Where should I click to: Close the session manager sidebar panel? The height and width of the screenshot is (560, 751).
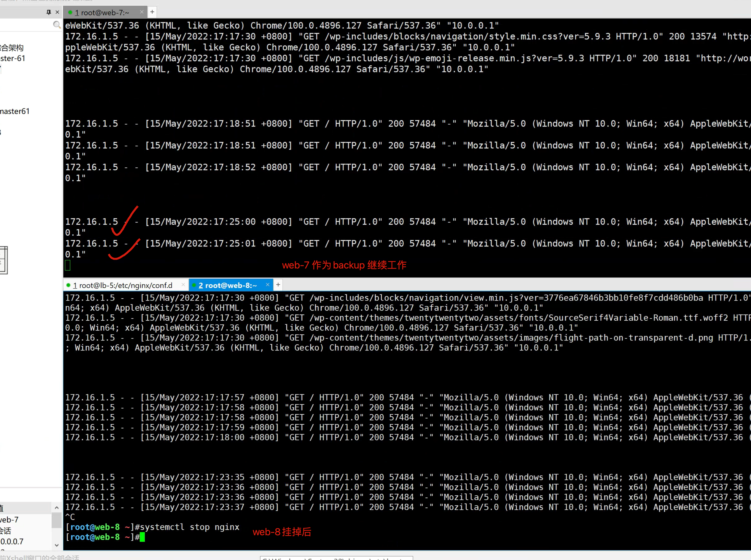[57, 12]
